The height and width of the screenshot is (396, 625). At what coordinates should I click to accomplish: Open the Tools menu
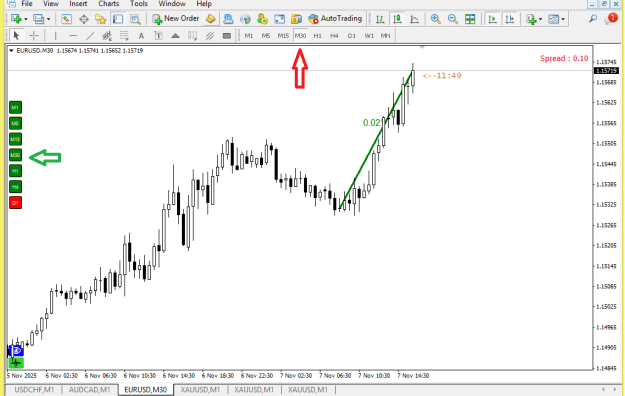(x=139, y=4)
